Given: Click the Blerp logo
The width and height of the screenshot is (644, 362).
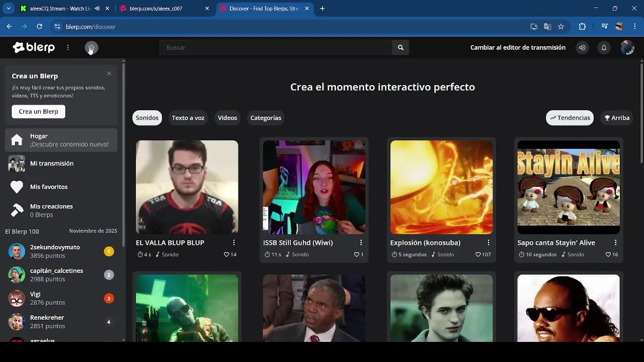Looking at the screenshot, I should (34, 47).
